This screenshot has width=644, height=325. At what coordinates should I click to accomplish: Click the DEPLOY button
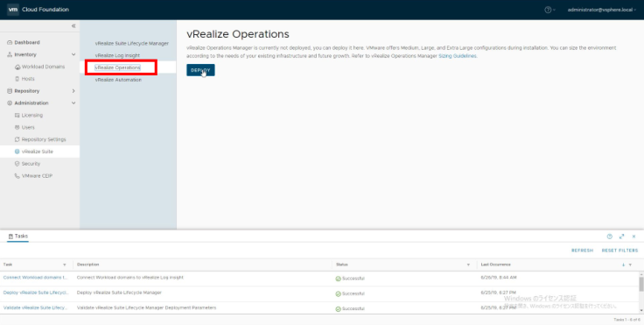pyautogui.click(x=200, y=70)
